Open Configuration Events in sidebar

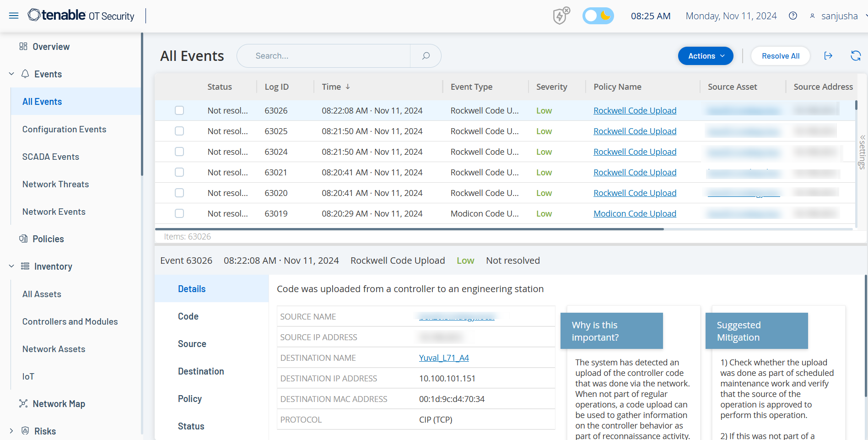tap(64, 129)
